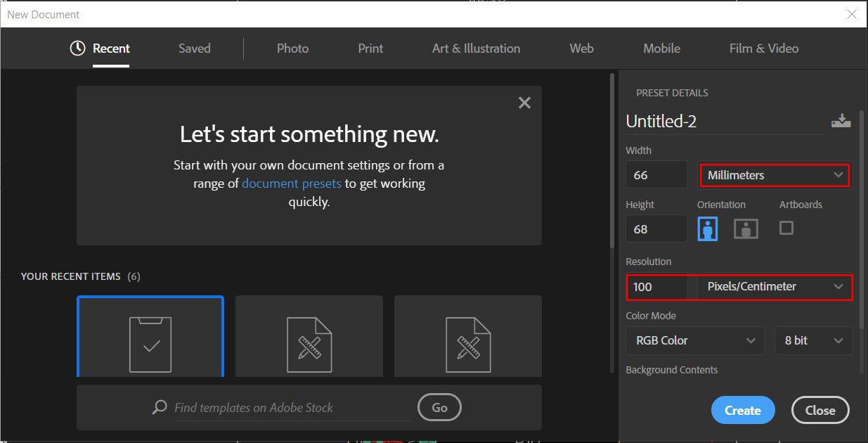Open the RGB Color mode dropdown

coord(694,340)
